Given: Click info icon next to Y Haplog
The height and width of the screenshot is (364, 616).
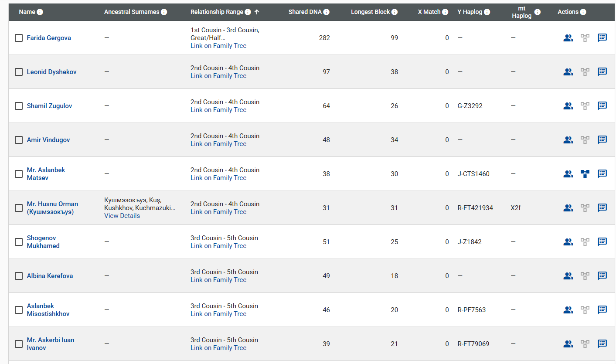Looking at the screenshot, I should point(487,12).
